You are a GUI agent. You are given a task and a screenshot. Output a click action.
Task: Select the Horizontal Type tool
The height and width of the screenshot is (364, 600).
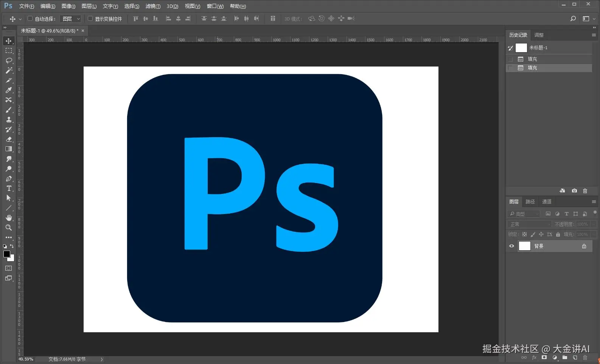[x=9, y=188]
